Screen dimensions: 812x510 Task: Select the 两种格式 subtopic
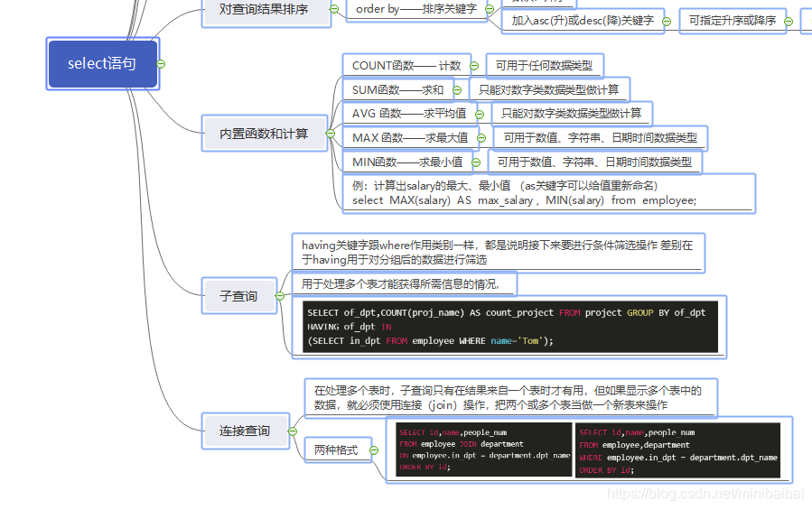coord(338,450)
